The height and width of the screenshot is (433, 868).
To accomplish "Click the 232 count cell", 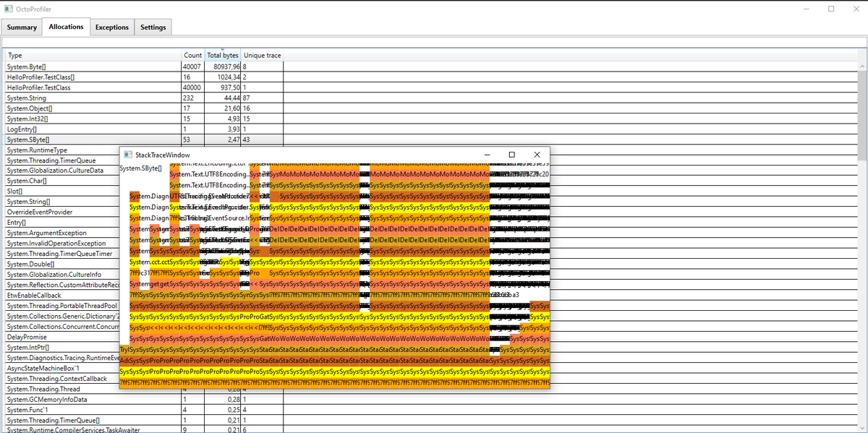I will click(x=193, y=98).
